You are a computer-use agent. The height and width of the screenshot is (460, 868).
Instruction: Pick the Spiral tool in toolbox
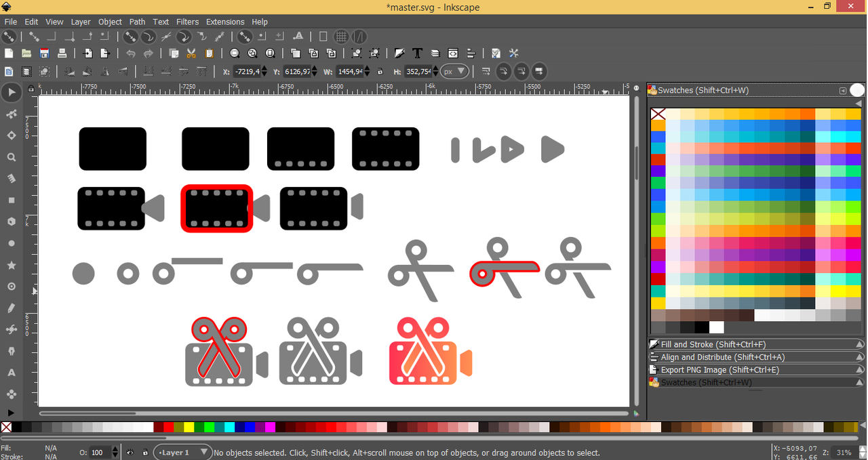(11, 287)
